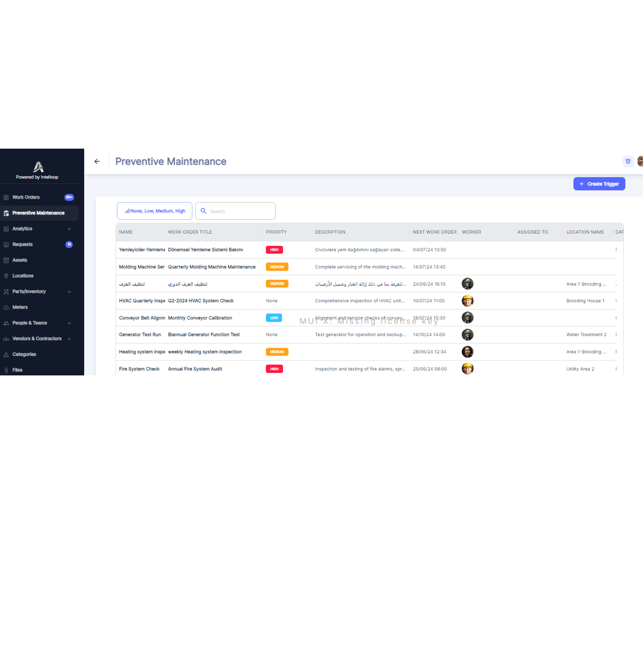Image resolution: width=644 pixels, height=645 pixels.
Task: Expand the Analytics menu
Action: [69, 229]
